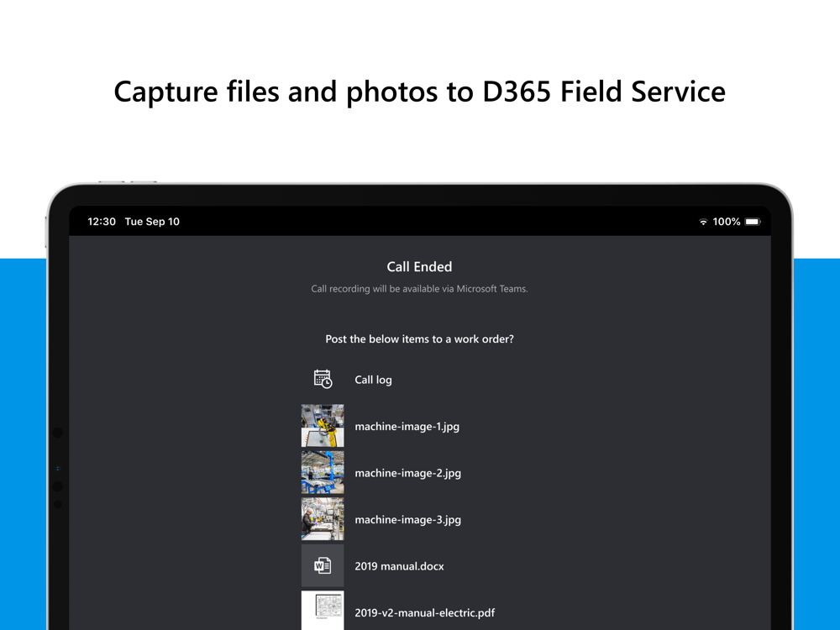Tap the battery icon in status bar
This screenshot has width=840, height=630.
753,222
